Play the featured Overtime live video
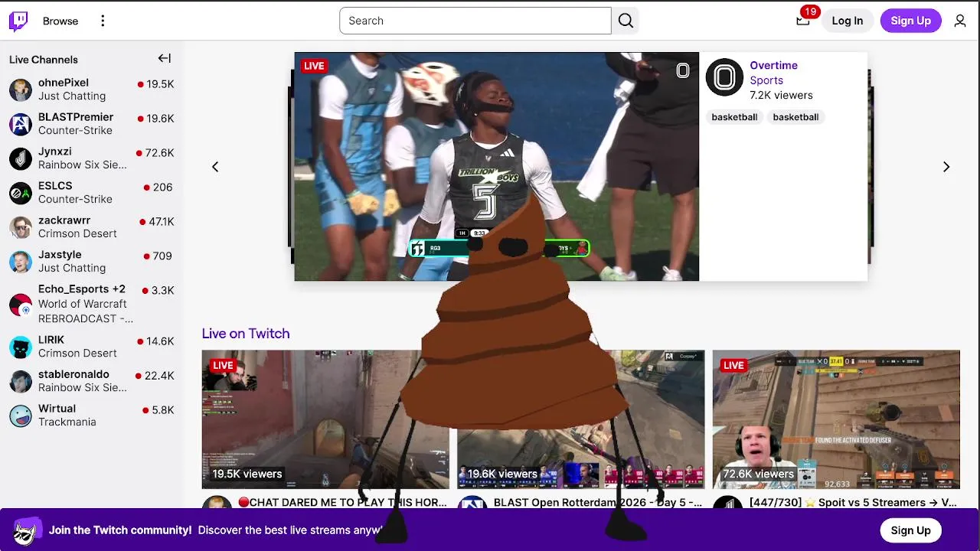Viewport: 980px width, 551px height. click(497, 167)
